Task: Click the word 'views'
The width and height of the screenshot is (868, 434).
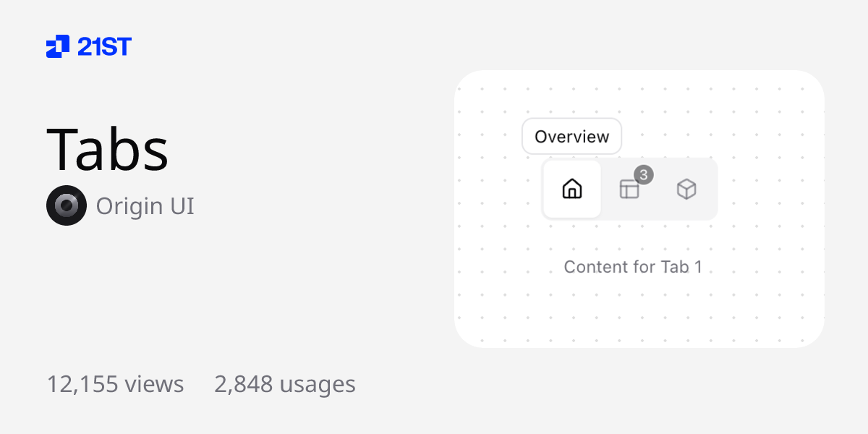Action: (154, 384)
